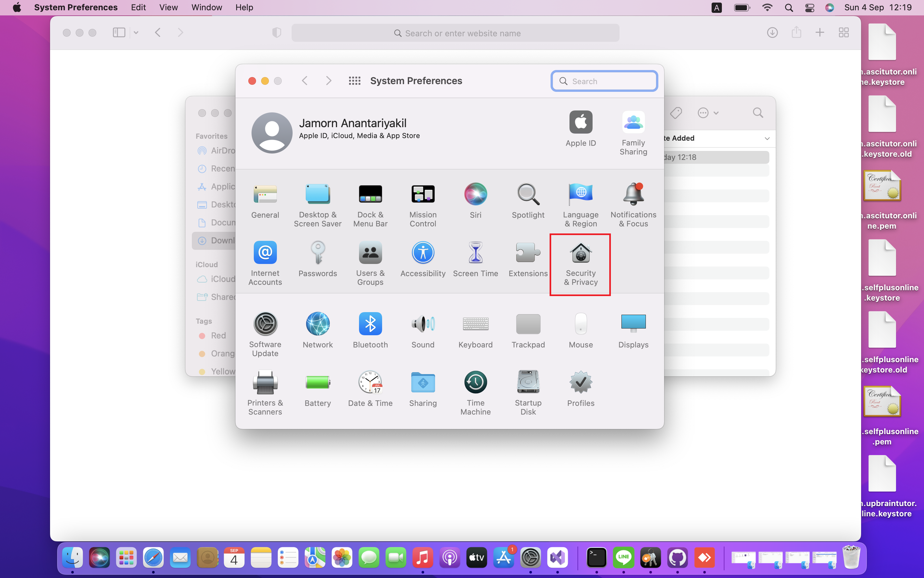Image resolution: width=924 pixels, height=578 pixels.
Task: Click Wi-Fi status icon in menu bar
Action: pos(767,7)
